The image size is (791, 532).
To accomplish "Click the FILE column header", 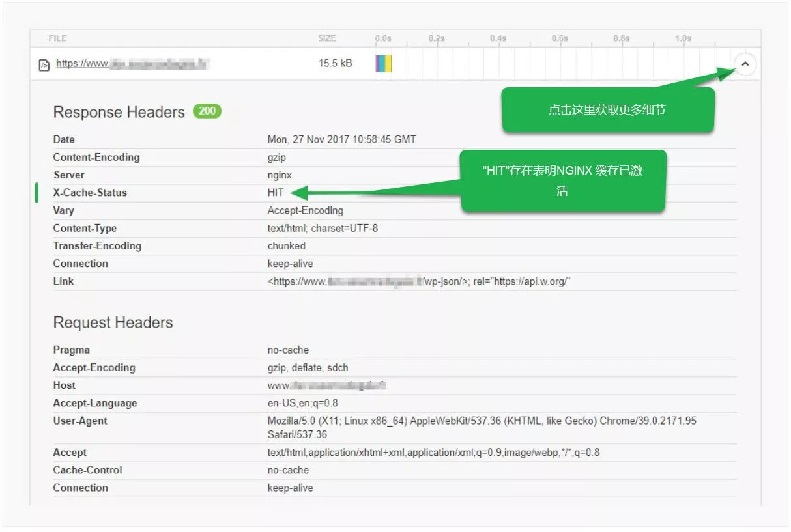I will [57, 38].
